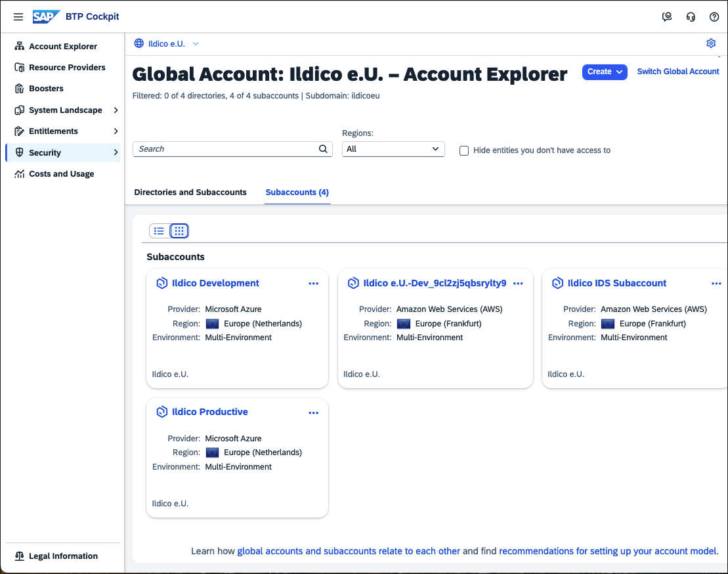The width and height of the screenshot is (728, 574).
Task: Open the hamburger navigation menu
Action: point(18,16)
